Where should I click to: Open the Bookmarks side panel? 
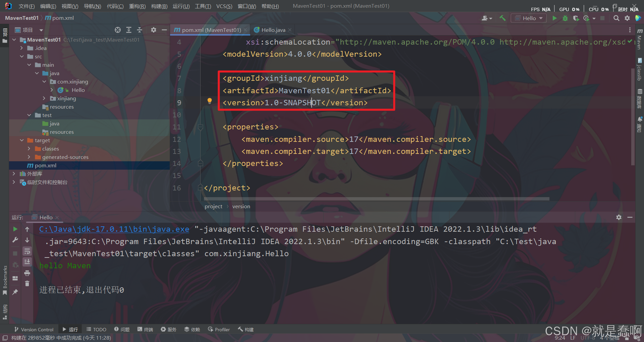click(5, 280)
